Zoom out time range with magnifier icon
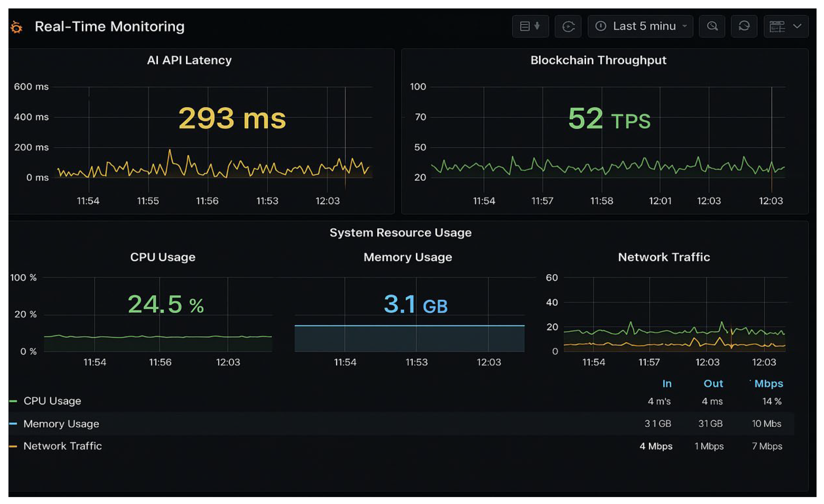The width and height of the screenshot is (824, 504). [712, 26]
